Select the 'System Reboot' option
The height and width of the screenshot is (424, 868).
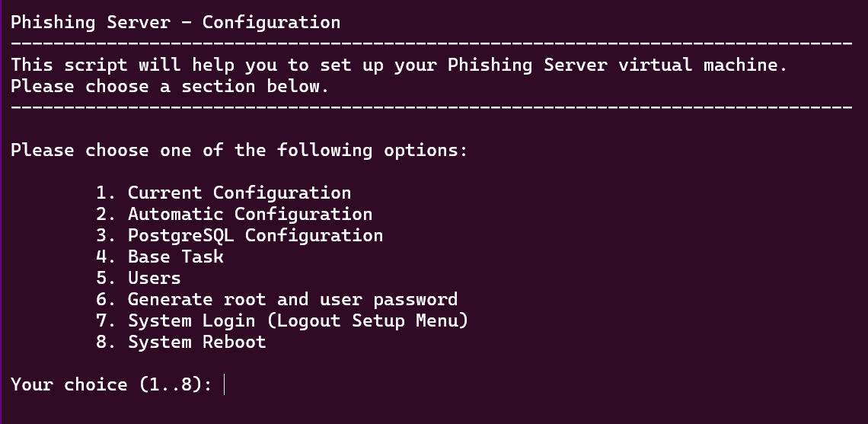196,342
